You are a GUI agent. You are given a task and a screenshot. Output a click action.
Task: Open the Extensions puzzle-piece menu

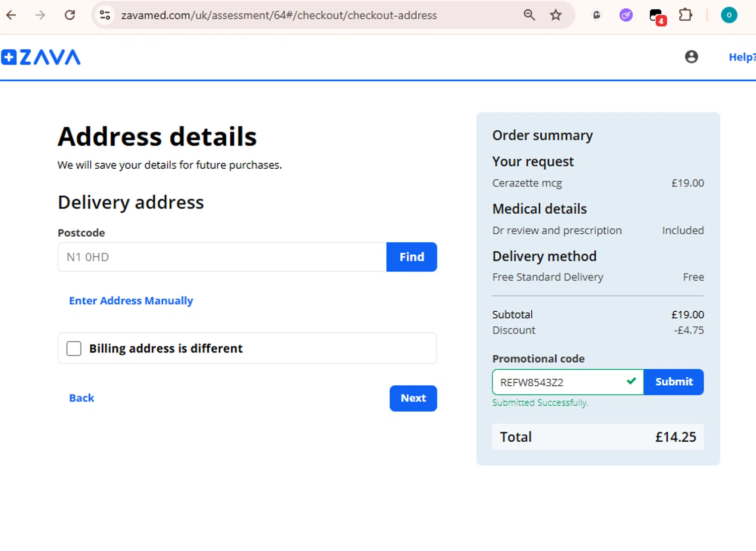pos(685,15)
